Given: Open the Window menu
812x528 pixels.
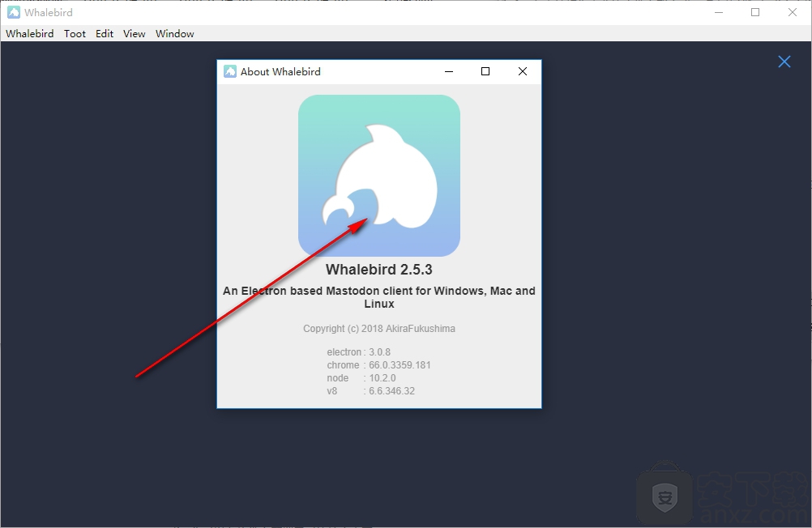Looking at the screenshot, I should point(174,34).
